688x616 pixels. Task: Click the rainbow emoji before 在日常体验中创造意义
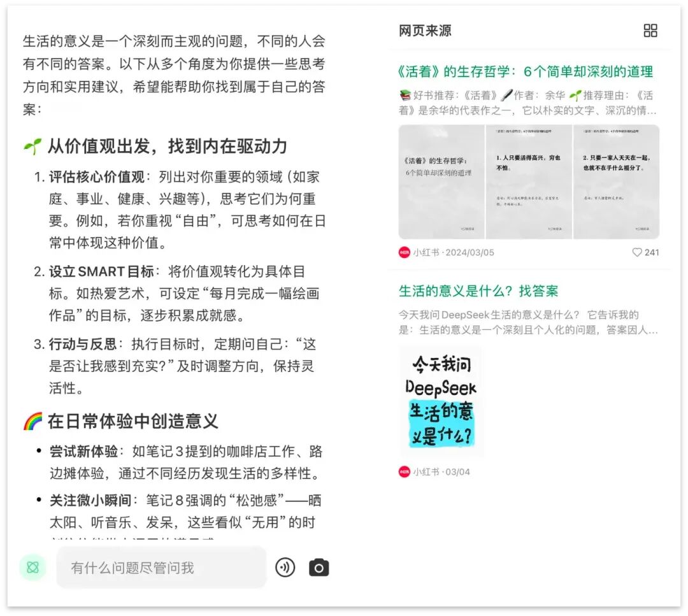[33, 421]
